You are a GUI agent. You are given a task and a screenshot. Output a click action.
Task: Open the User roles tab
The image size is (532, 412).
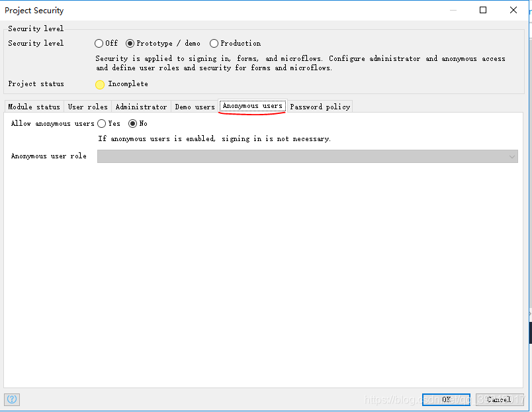click(x=88, y=107)
